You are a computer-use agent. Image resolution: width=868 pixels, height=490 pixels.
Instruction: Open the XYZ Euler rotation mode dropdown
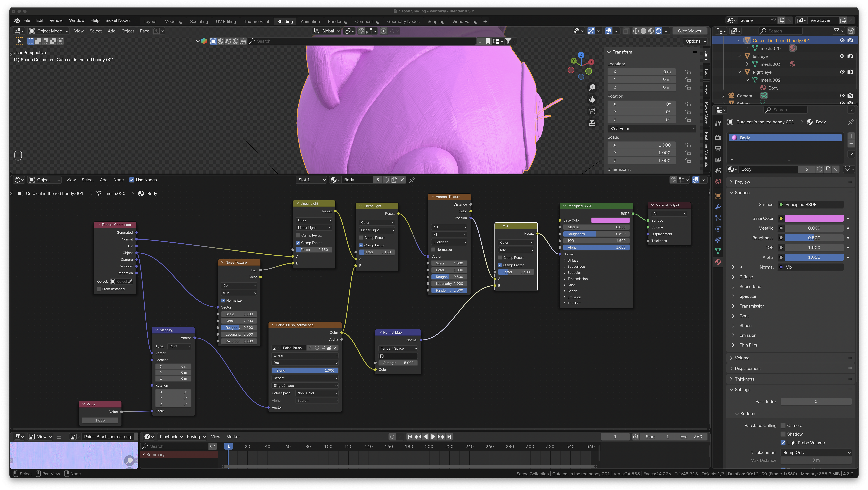[x=652, y=129]
